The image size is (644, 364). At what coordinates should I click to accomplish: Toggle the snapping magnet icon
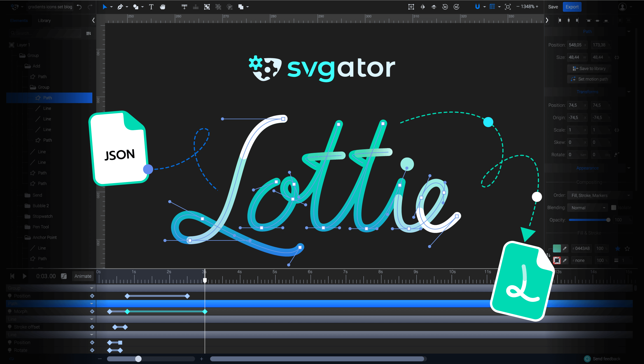click(477, 7)
